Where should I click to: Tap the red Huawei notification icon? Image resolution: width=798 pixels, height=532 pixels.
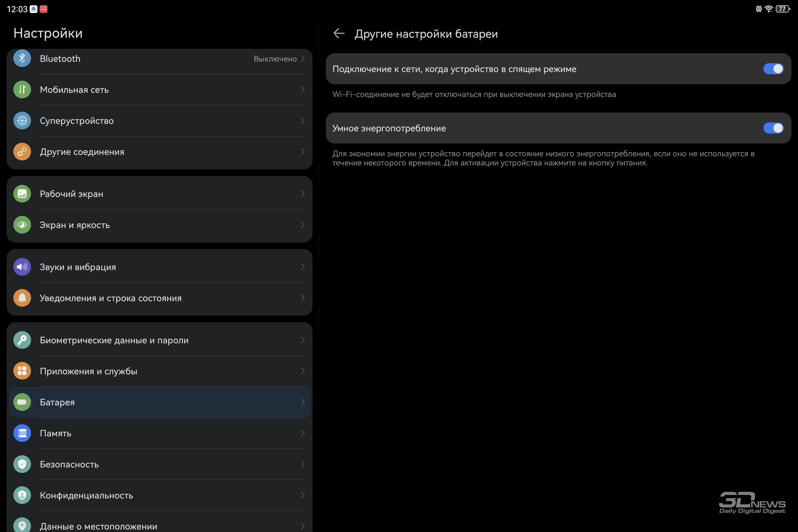click(x=44, y=9)
